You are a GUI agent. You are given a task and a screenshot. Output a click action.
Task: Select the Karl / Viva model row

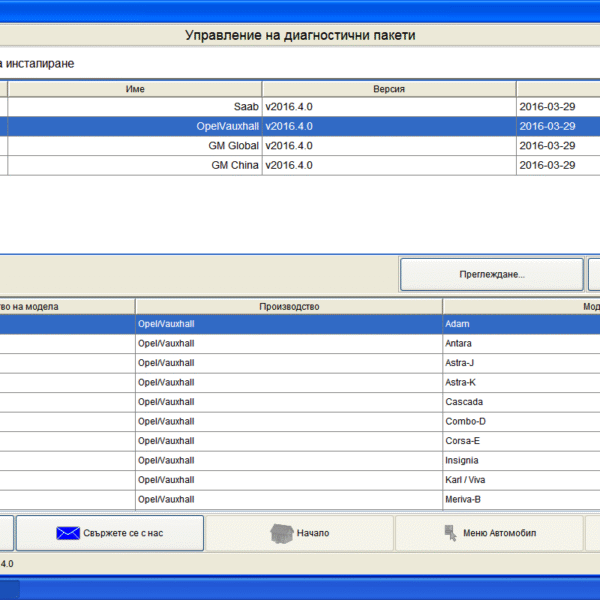tap(300, 480)
